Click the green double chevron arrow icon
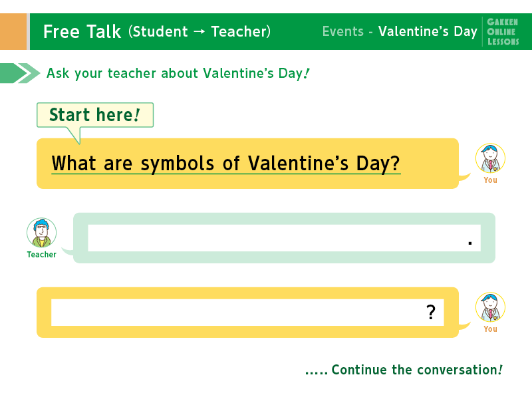The width and height of the screenshot is (532, 399). [x=20, y=73]
